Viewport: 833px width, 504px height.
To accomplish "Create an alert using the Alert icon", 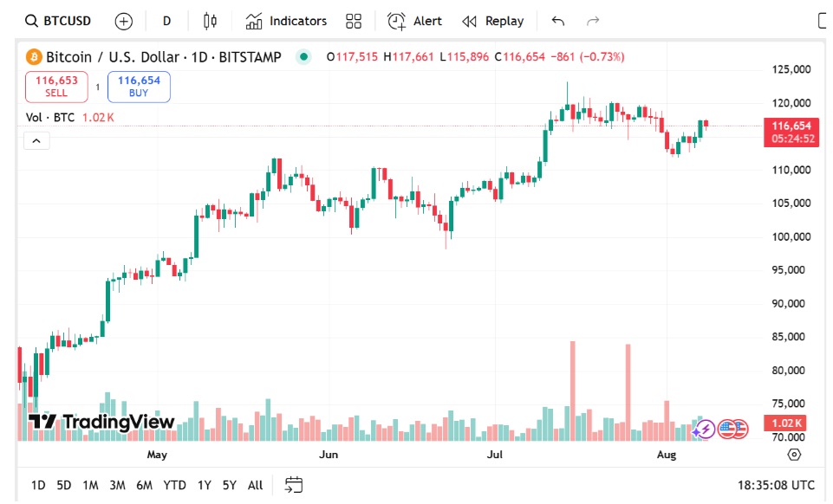I will (x=414, y=20).
